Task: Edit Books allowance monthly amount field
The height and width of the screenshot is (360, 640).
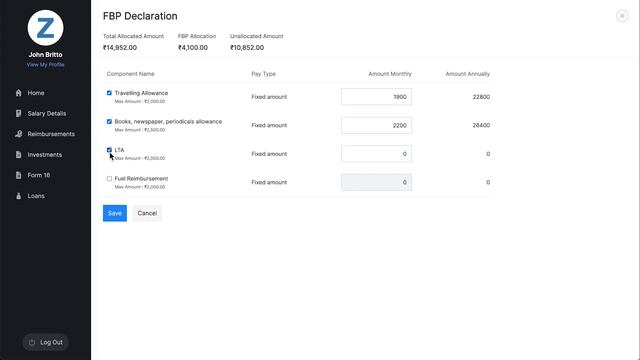Action: tap(376, 125)
